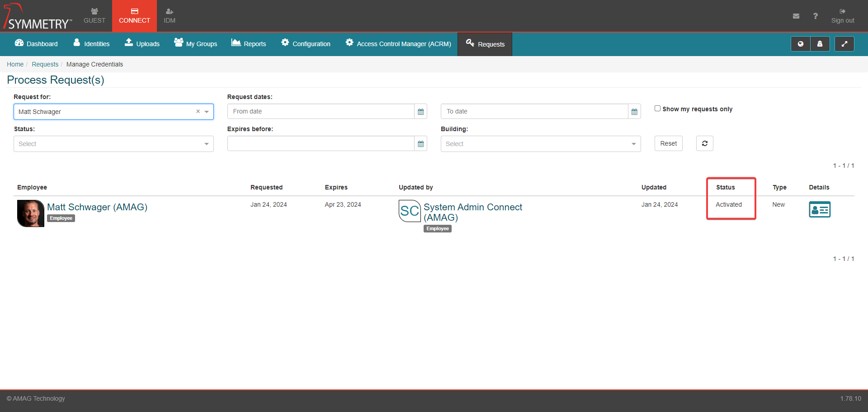Open the Configuration menu

coord(306,44)
